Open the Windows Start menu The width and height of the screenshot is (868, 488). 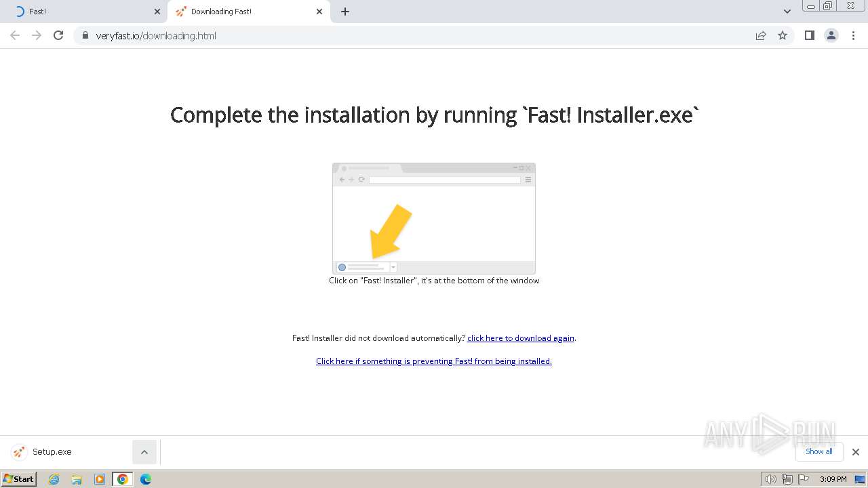point(19,479)
